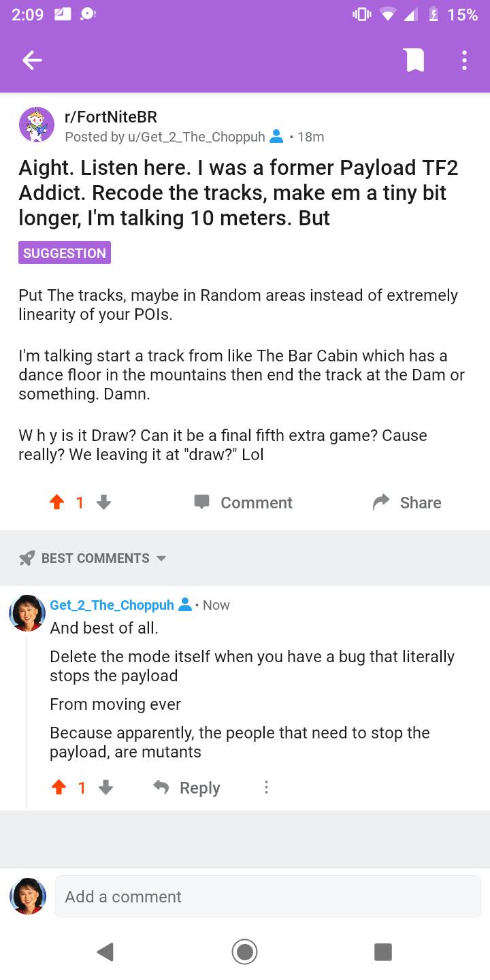This screenshot has width=490, height=980.
Task: Downvote the comment by Get_2_The_Choppuh
Action: click(105, 787)
